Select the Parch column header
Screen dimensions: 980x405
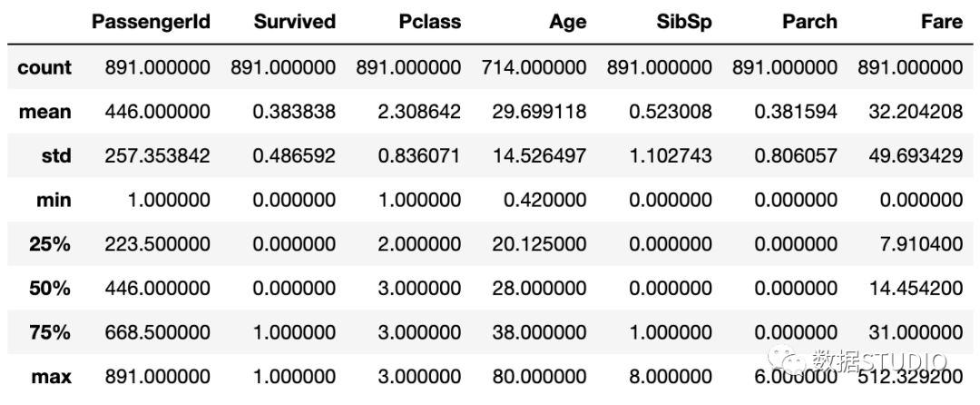(x=809, y=22)
